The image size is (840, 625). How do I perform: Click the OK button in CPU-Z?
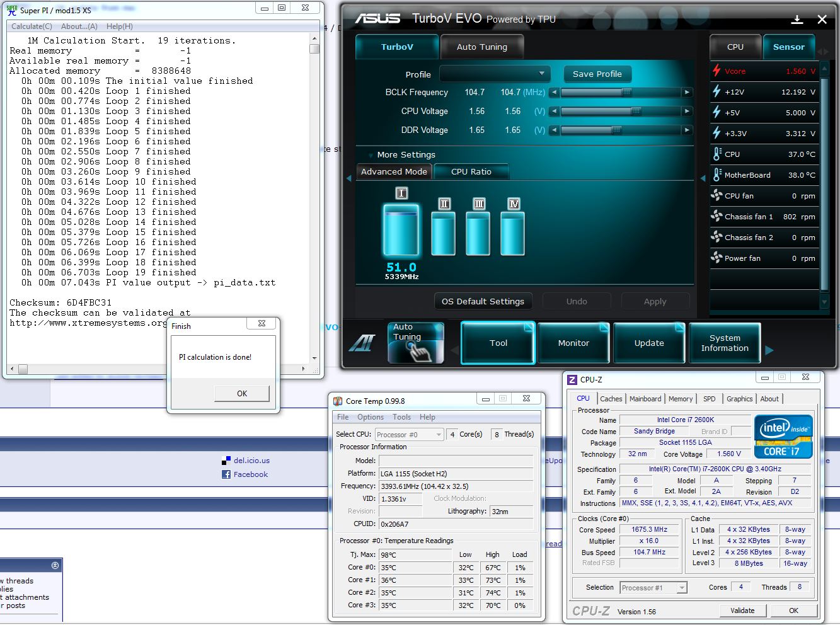pyautogui.click(x=793, y=611)
